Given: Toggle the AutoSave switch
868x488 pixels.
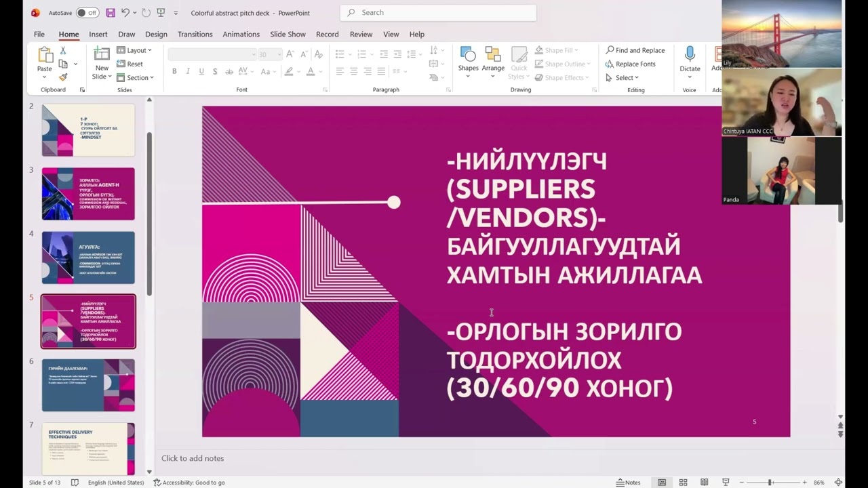Looking at the screenshot, I should [x=87, y=13].
